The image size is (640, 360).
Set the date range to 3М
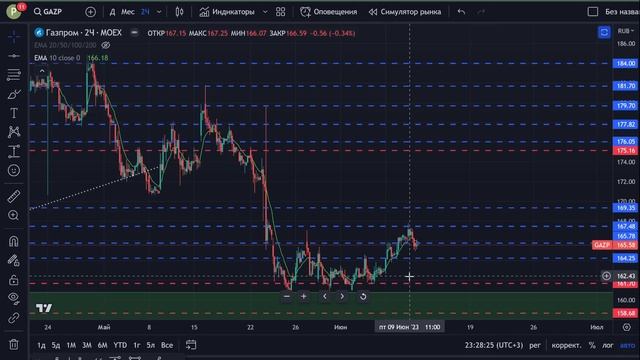[x=87, y=345]
